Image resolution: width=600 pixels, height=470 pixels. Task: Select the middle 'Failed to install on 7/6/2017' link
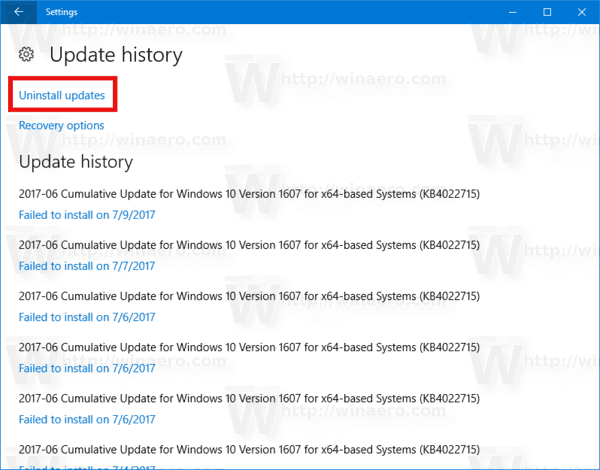point(87,368)
